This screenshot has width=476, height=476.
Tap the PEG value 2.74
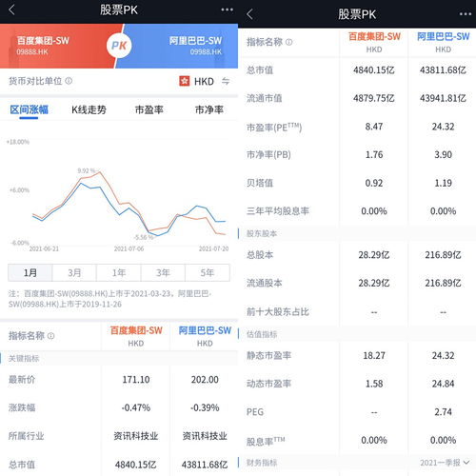click(443, 412)
